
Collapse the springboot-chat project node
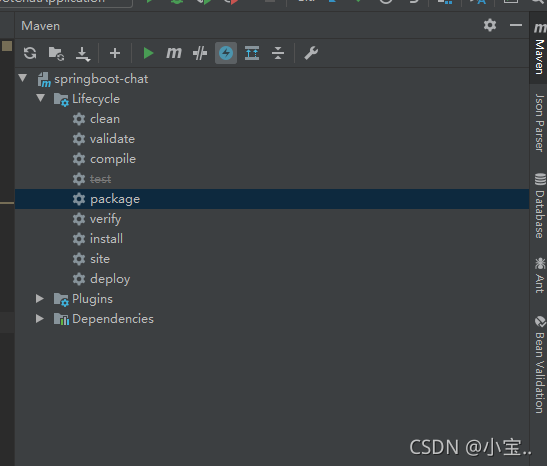point(23,78)
